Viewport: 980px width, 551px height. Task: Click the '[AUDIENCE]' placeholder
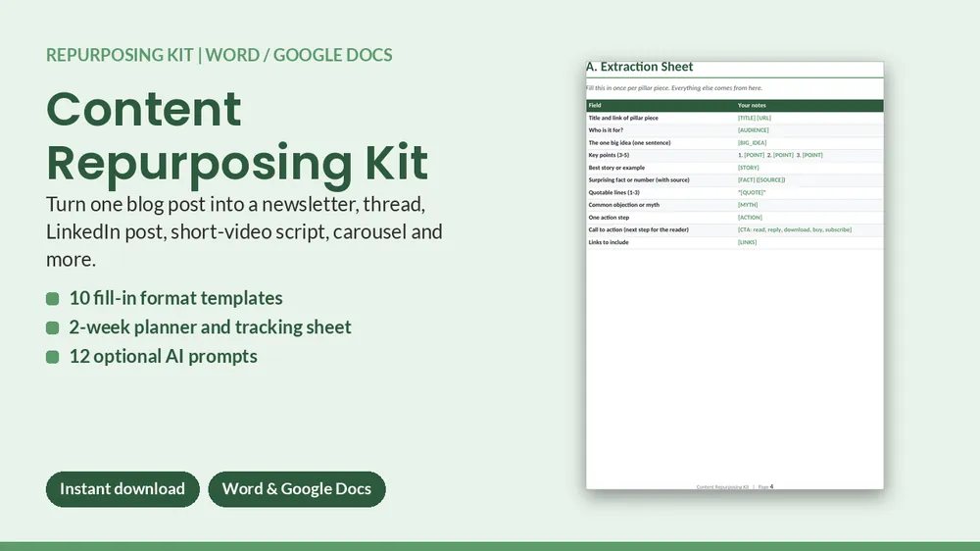[x=753, y=130]
